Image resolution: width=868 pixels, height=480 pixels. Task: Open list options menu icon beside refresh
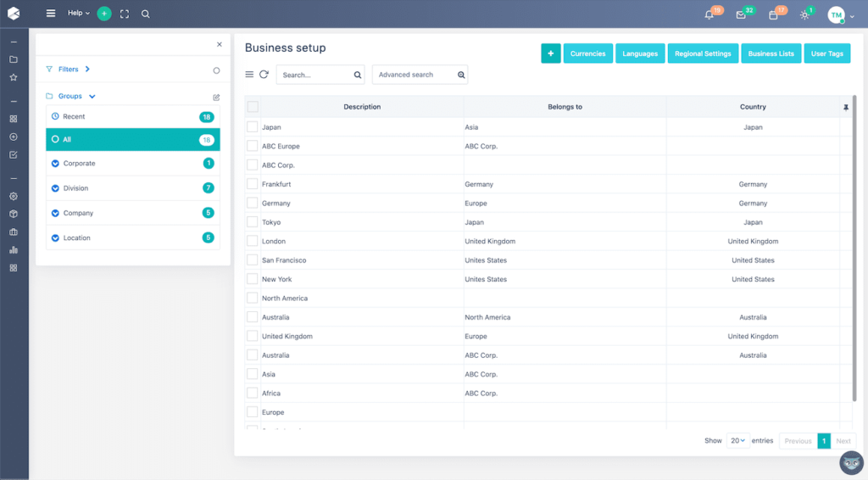coord(250,74)
